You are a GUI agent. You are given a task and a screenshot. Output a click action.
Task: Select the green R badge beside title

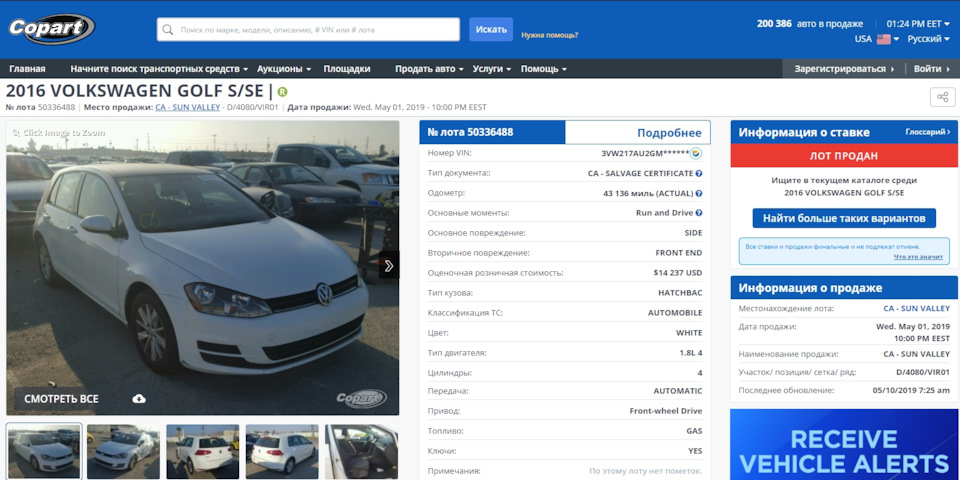coord(282,92)
